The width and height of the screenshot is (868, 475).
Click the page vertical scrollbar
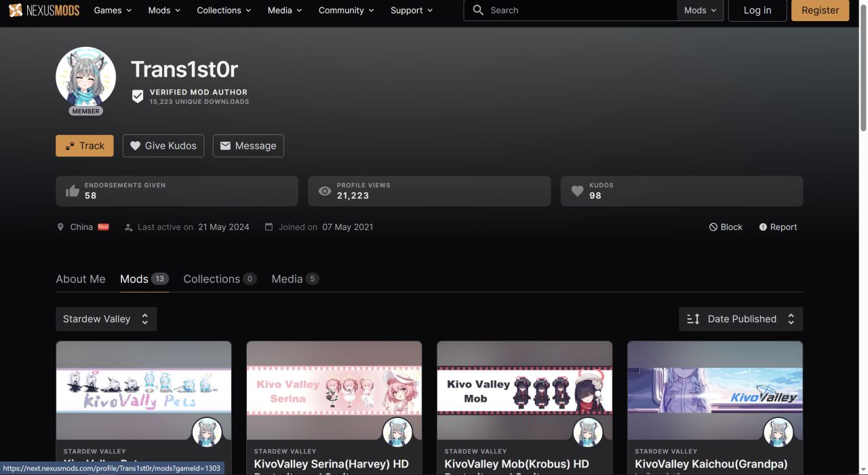point(863,68)
